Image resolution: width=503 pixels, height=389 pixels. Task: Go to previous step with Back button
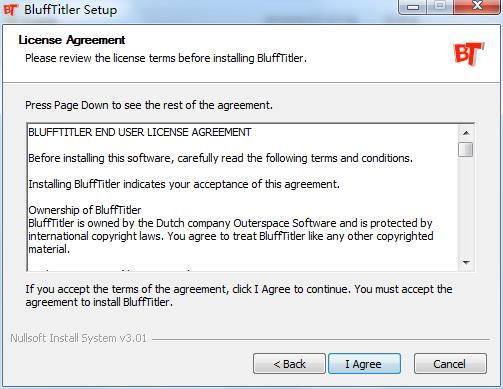point(289,364)
